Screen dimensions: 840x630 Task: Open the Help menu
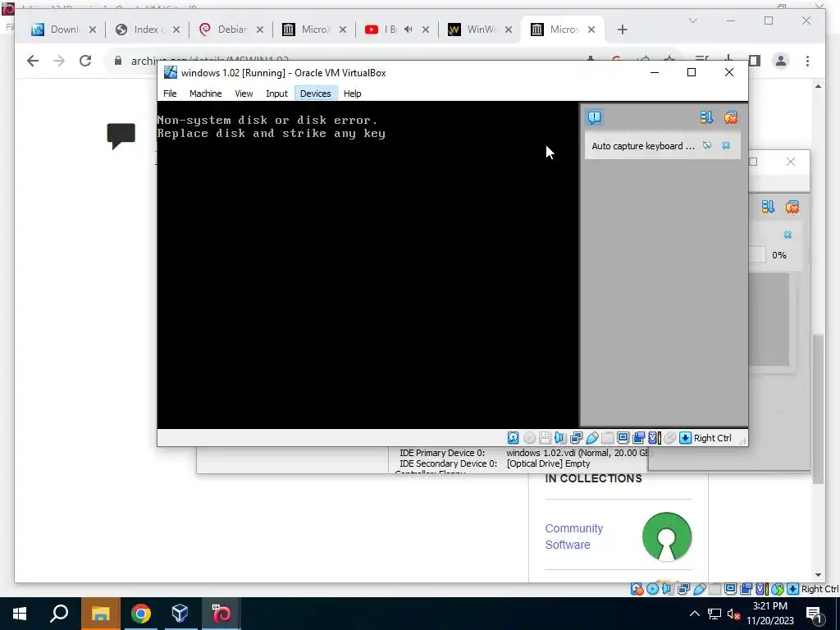pyautogui.click(x=352, y=94)
